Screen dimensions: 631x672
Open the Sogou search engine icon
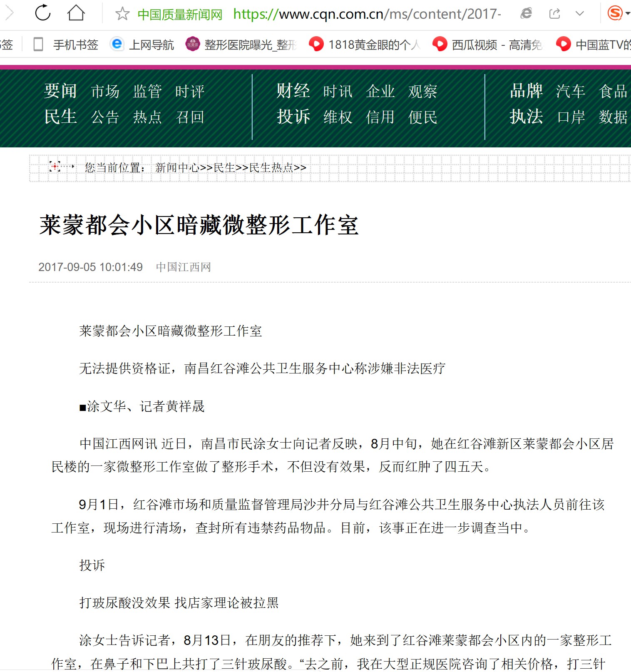point(615,13)
